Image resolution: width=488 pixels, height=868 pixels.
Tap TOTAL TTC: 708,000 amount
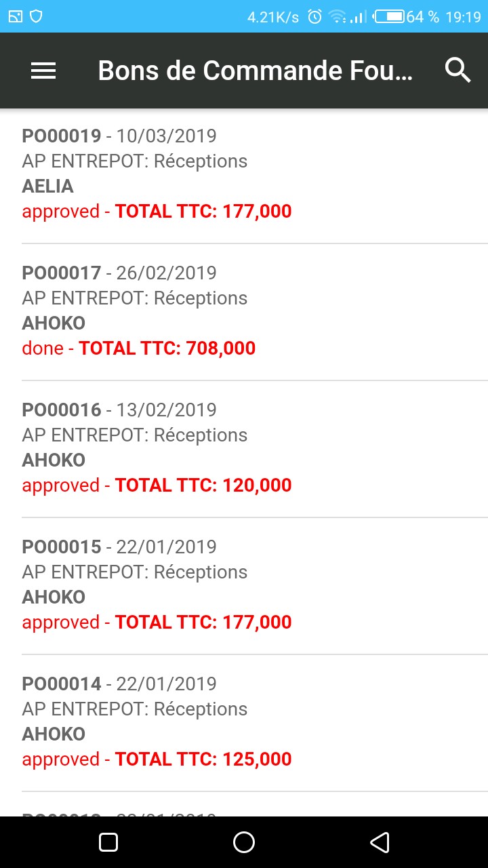[x=167, y=349]
